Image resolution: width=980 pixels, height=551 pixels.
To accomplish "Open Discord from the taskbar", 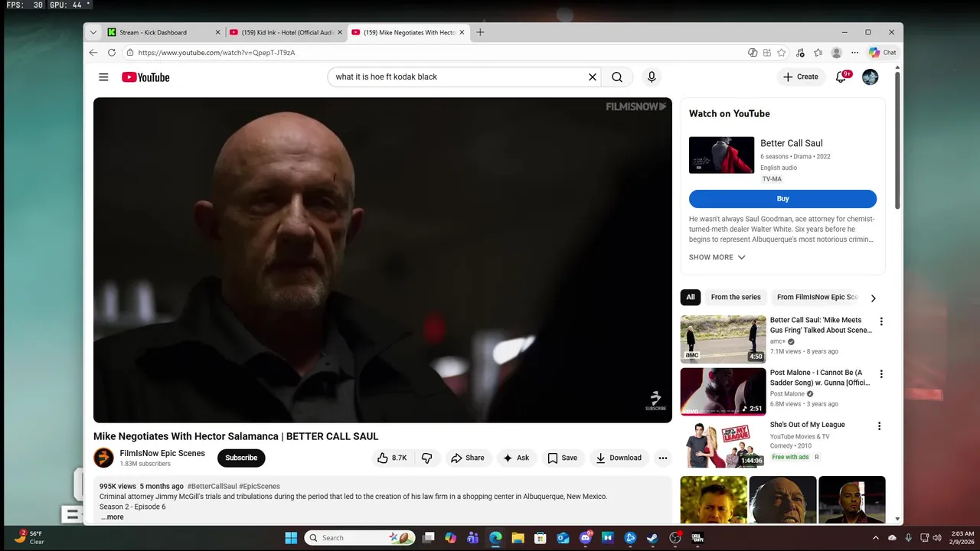I will (586, 538).
